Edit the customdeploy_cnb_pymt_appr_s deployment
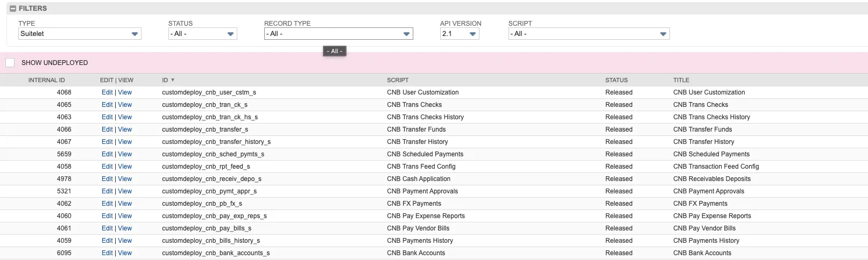868x260 pixels. tap(107, 191)
